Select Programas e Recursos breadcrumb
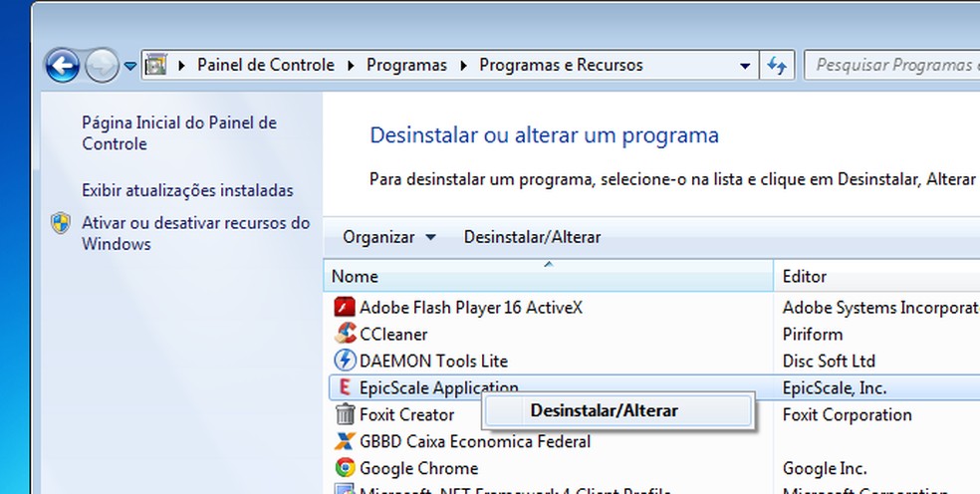This screenshot has height=494, width=980. click(562, 65)
